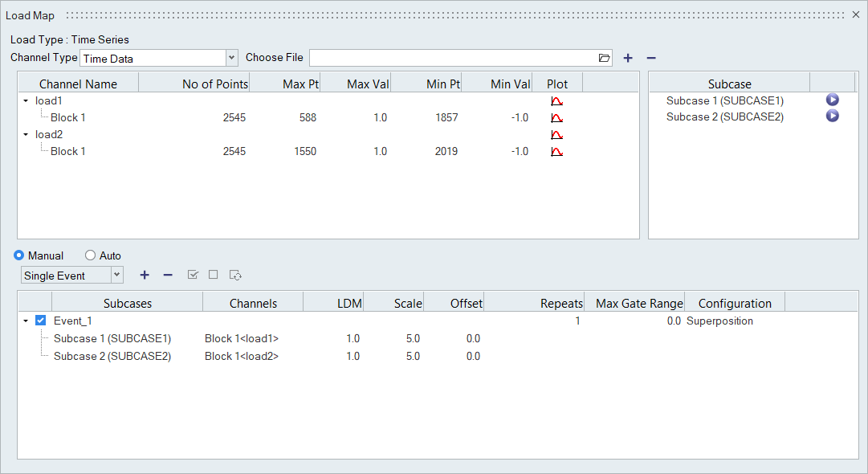The height and width of the screenshot is (474, 868).
Task: Open the Channel Type dropdown
Action: [231, 58]
